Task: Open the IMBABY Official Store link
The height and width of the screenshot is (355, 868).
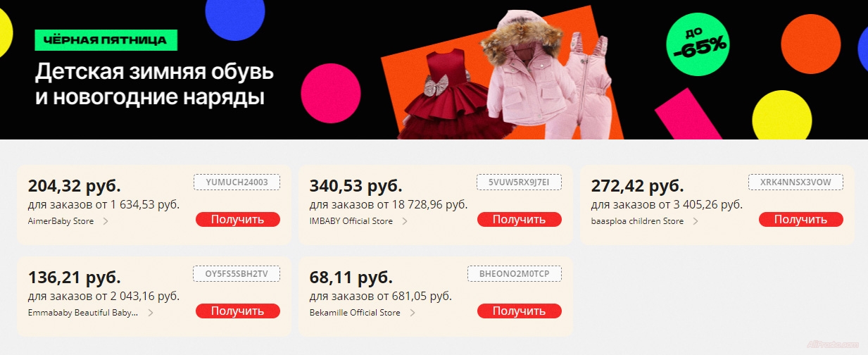Action: (351, 221)
